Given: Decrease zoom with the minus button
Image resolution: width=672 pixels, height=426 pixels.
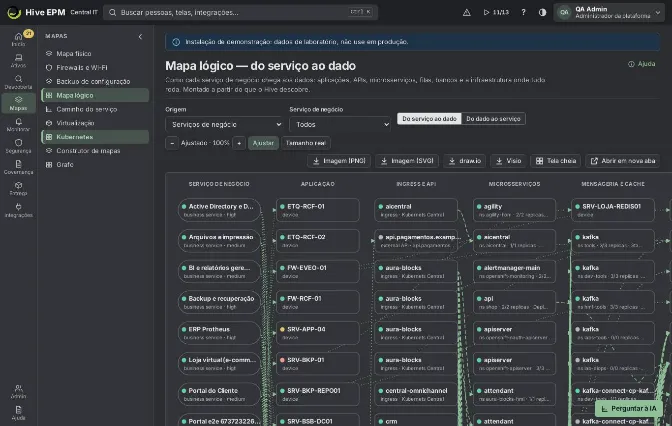Looking at the screenshot, I should 172,143.
